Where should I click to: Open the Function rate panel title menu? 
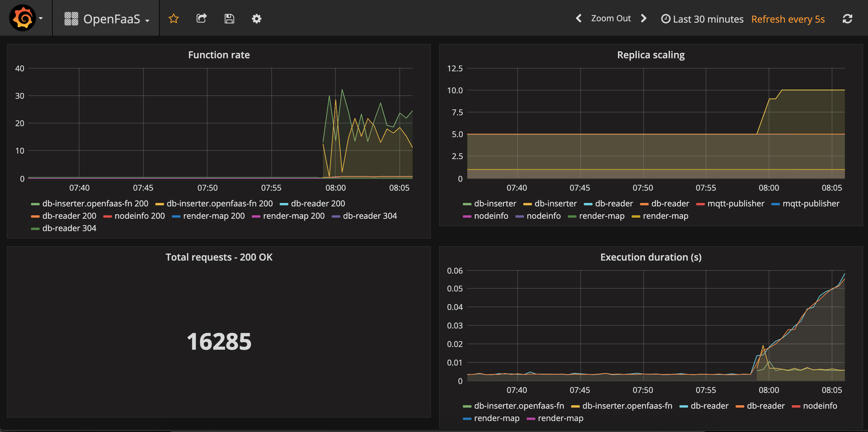click(219, 55)
